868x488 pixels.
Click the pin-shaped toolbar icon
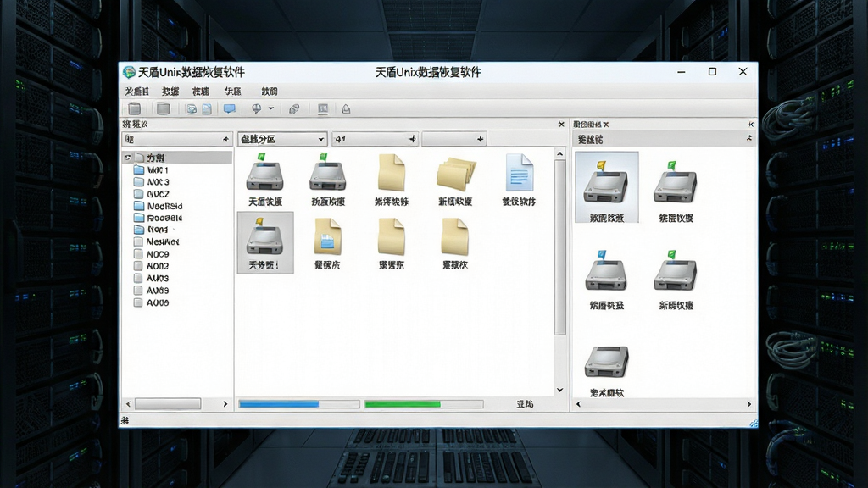[x=256, y=108]
